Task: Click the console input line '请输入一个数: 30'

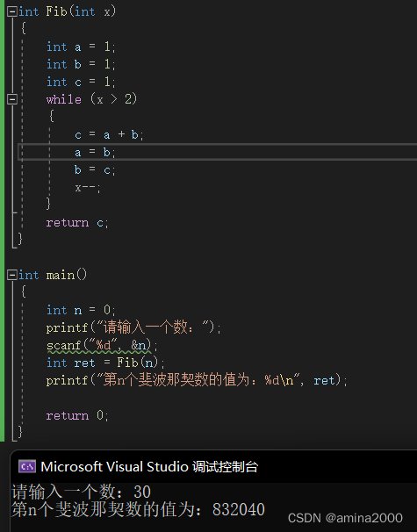Action: (81, 492)
